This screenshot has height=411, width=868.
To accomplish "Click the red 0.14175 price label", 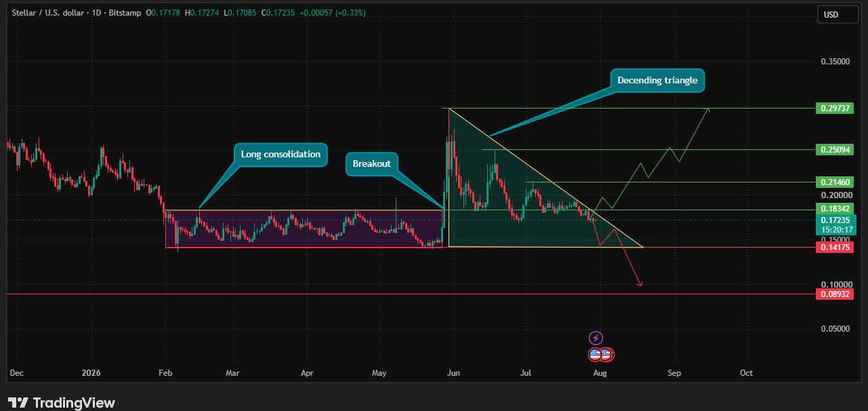I will point(835,248).
